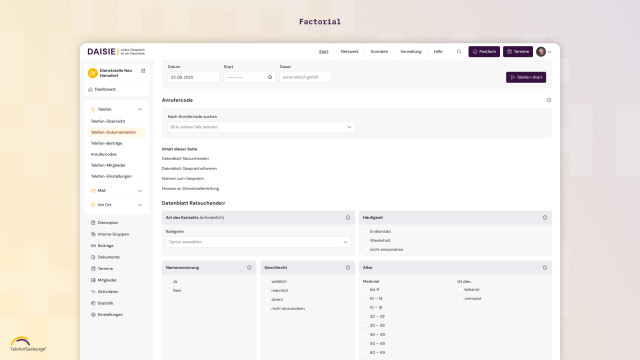The image size is (640, 360).
Task: Open the Kategorie option dropdown
Action: coord(258,242)
